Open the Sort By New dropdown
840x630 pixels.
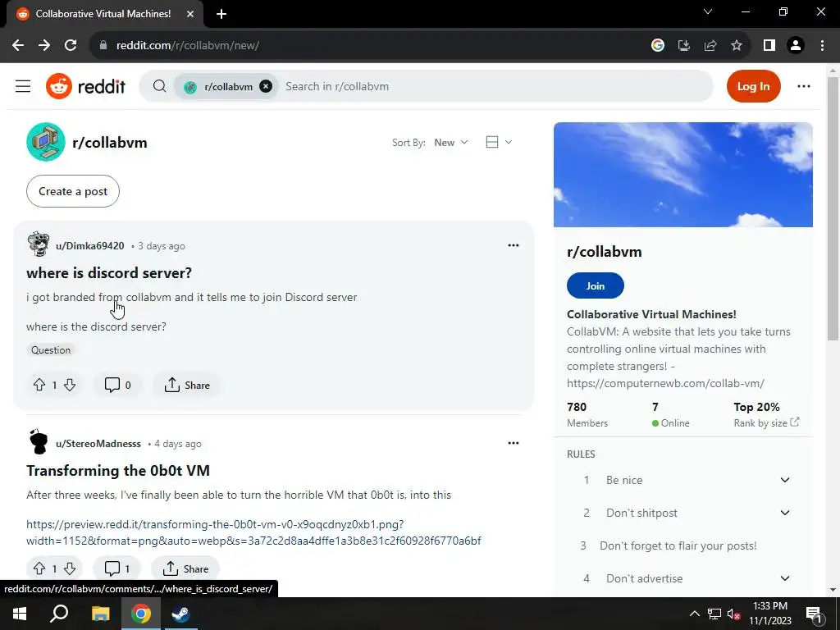coord(451,143)
